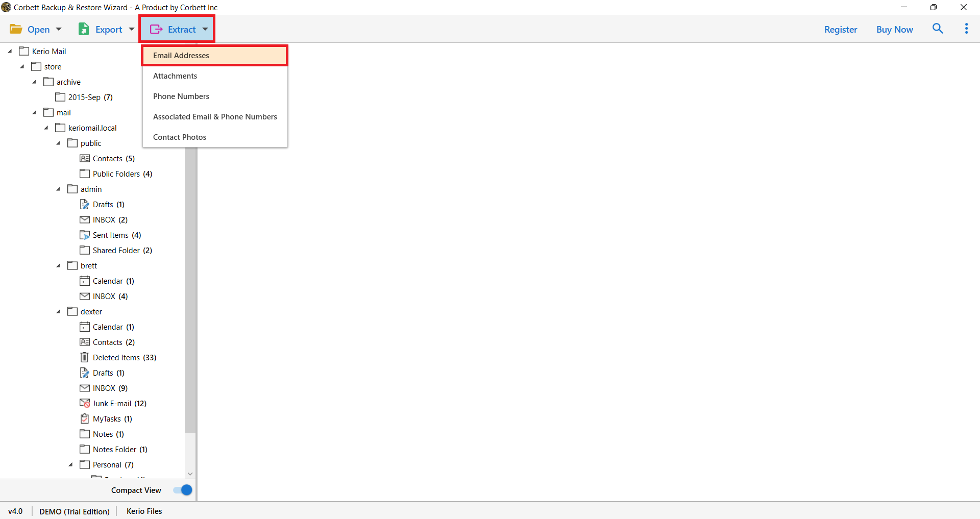Select Attachments from Extract menu

coord(215,76)
